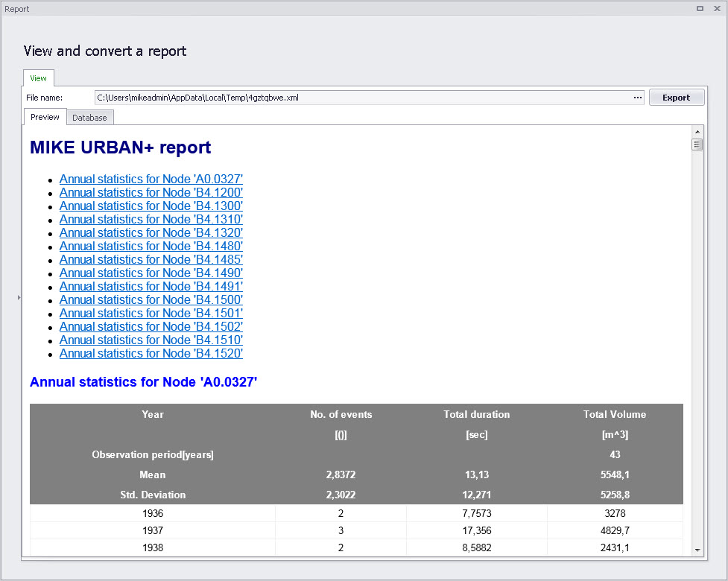
Task: Click std deviation duration value 12,271
Action: pyautogui.click(x=476, y=495)
